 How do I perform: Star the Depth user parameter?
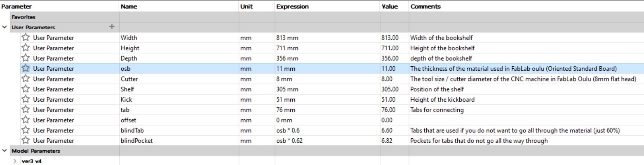point(26,58)
